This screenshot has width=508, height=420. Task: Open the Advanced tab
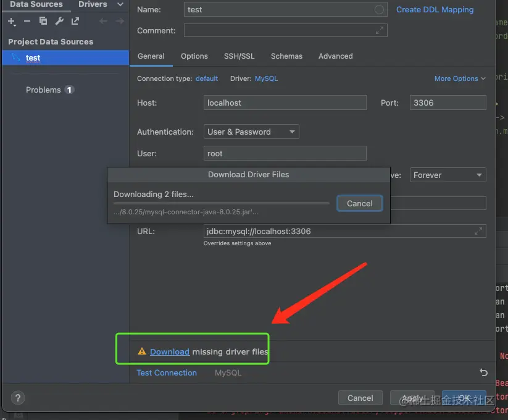(335, 56)
